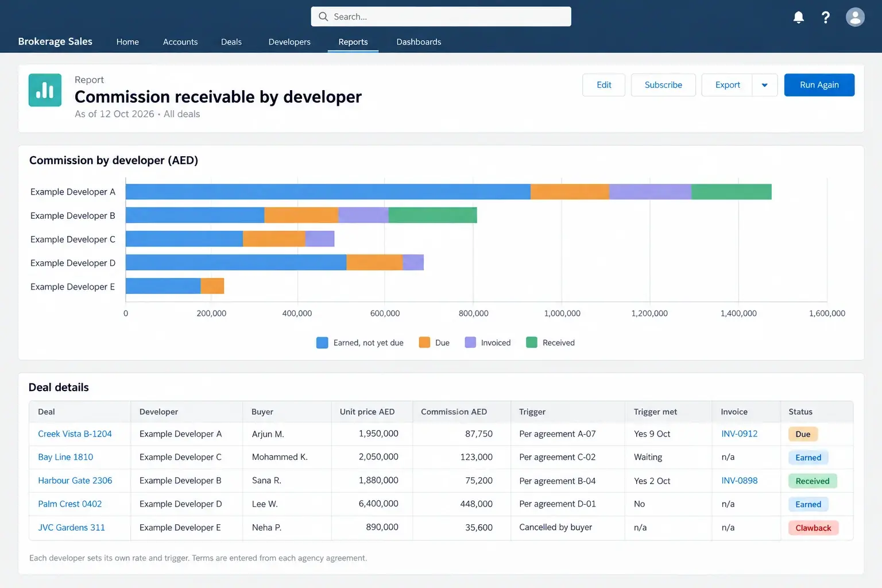The image size is (882, 588).
Task: Click the search magnifier icon
Action: (x=323, y=17)
